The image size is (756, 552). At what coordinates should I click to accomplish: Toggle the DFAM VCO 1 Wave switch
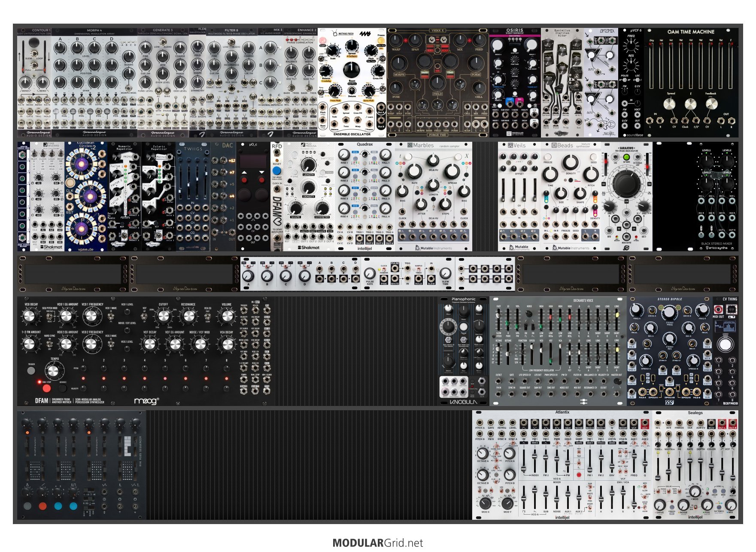[111, 317]
